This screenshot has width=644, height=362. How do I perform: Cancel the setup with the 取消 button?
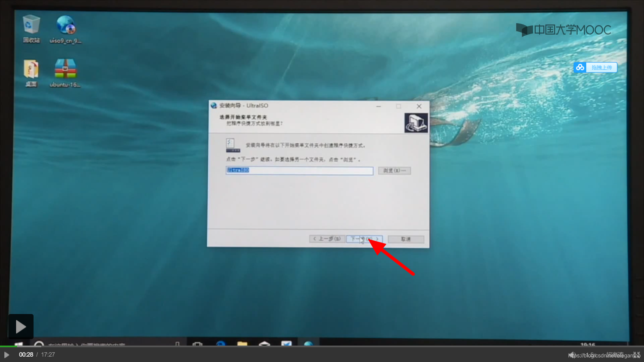406,239
